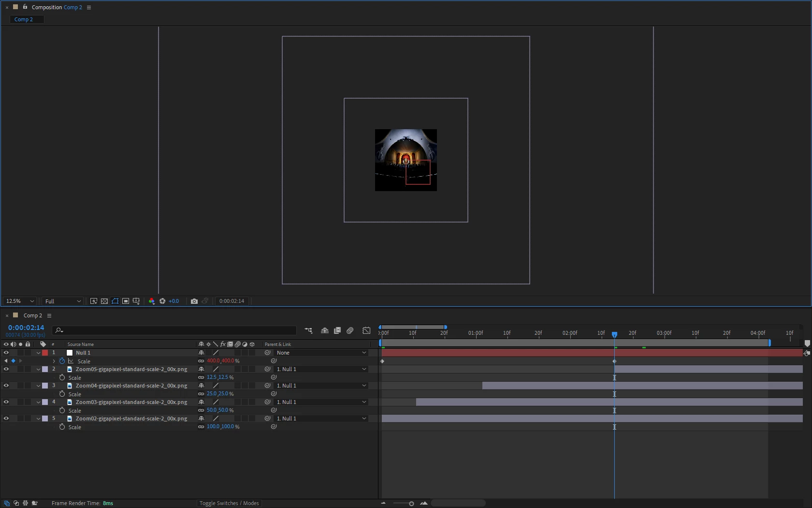Hide the Zoom02-gigapixel layer eye
Screen dimensions: 812x508
(6, 418)
